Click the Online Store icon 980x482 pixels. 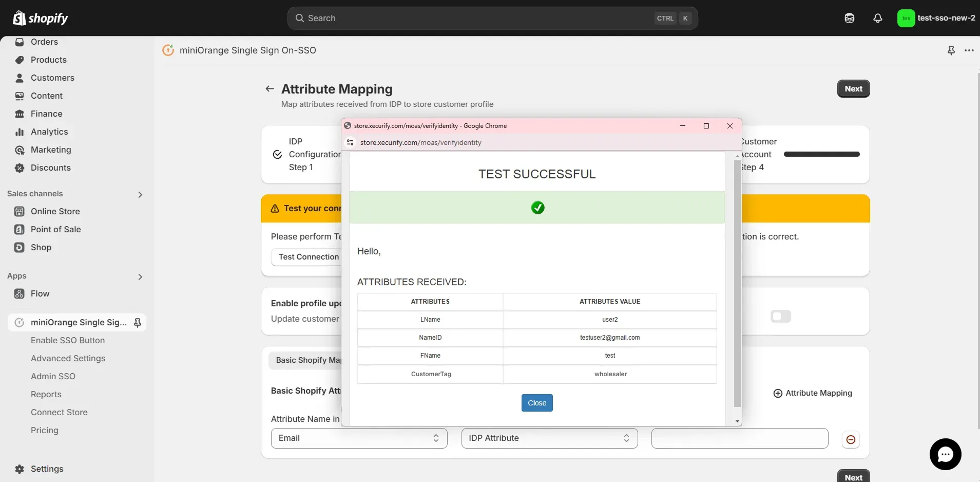20,212
